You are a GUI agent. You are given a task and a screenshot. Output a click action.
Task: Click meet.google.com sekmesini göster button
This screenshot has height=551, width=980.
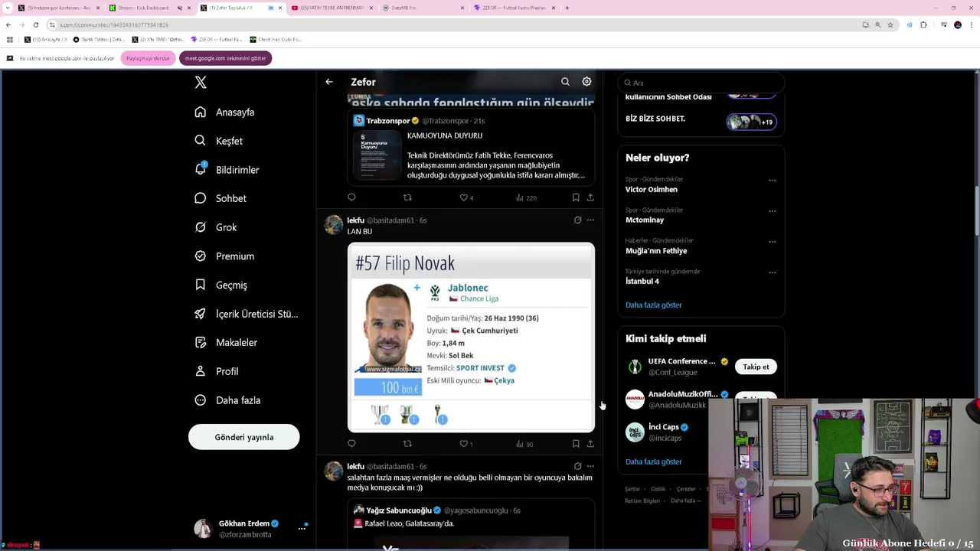(x=225, y=58)
